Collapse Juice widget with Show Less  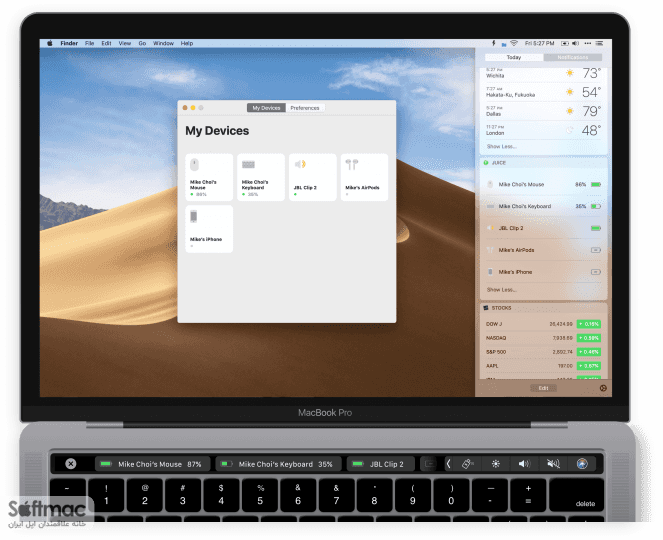pos(501,290)
